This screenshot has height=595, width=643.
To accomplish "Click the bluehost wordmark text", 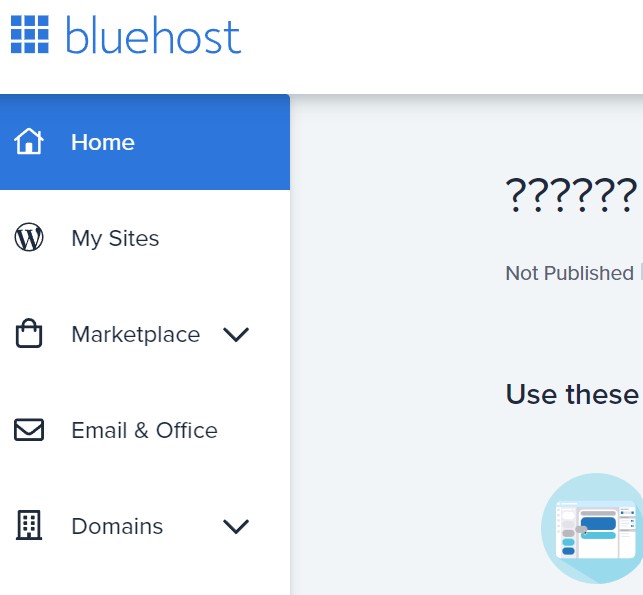I will click(x=153, y=35).
